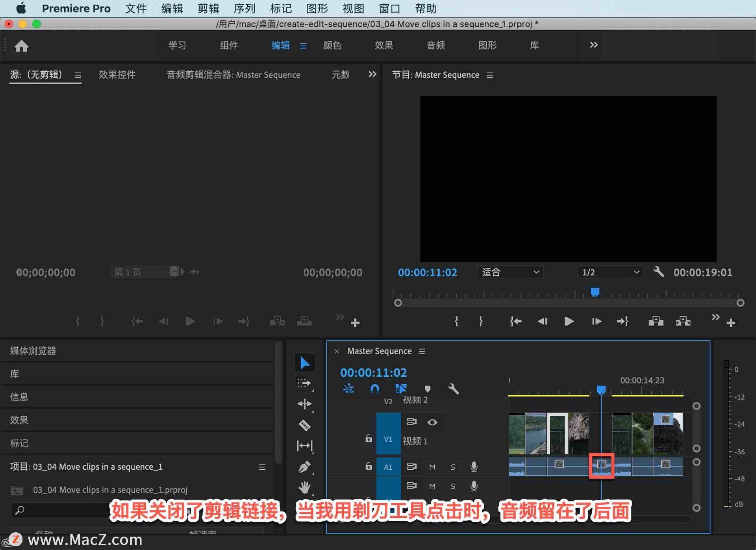Play the Program Monitor sequence
Image resolution: width=756 pixels, height=550 pixels.
tap(569, 321)
